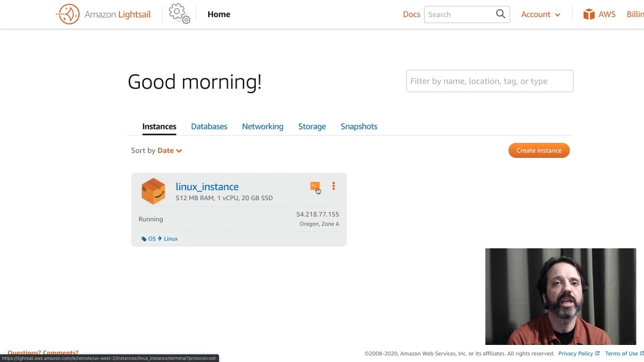The height and width of the screenshot is (362, 644).
Task: Focus the top Search box
Action: point(459,15)
